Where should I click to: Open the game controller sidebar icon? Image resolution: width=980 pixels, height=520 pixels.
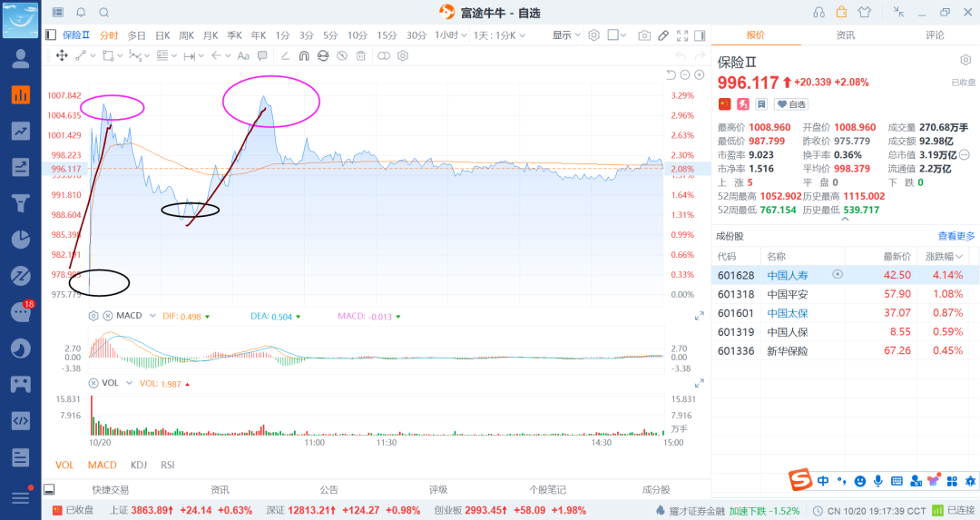click(x=21, y=384)
